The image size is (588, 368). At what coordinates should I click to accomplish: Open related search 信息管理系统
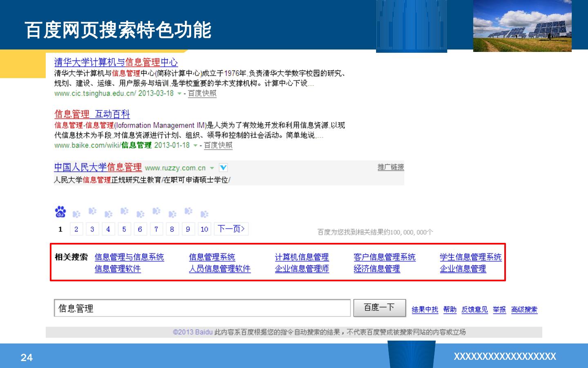[x=212, y=257]
